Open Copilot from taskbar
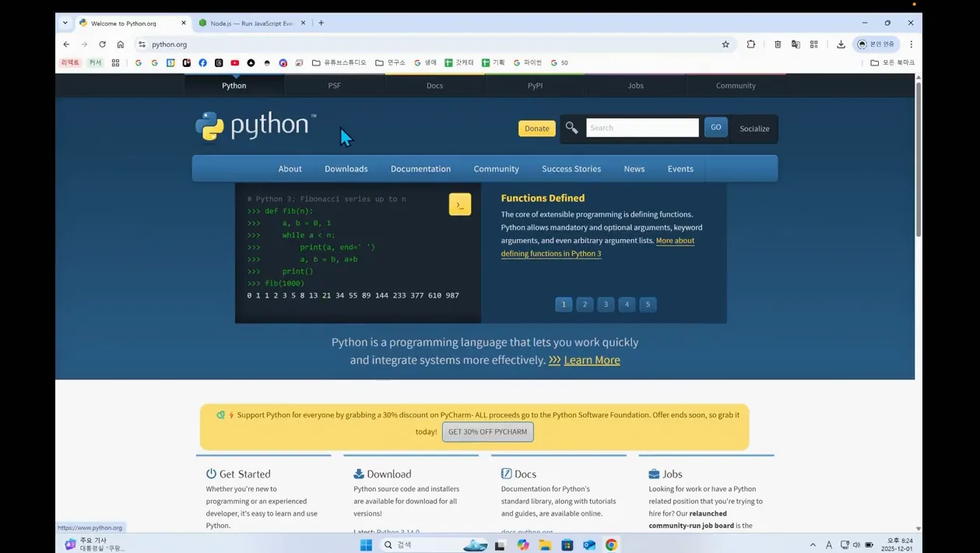This screenshot has width=980, height=553. pos(523,544)
